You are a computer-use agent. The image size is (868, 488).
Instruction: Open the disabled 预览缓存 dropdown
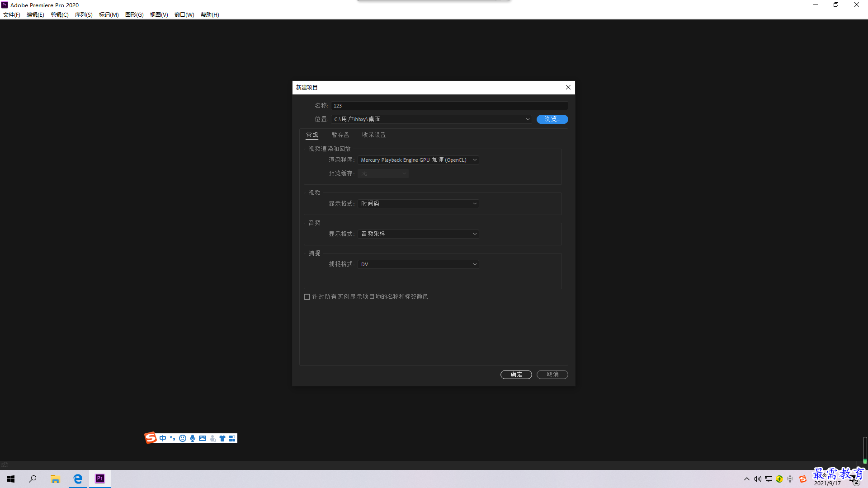pyautogui.click(x=383, y=174)
